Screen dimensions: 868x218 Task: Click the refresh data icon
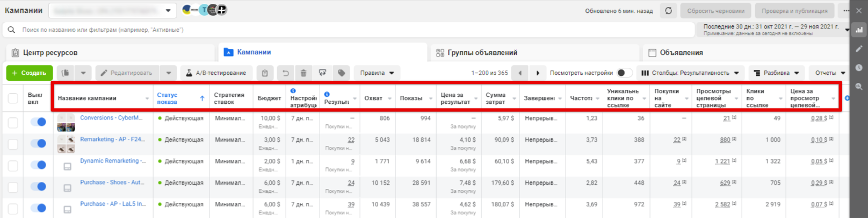point(668,11)
